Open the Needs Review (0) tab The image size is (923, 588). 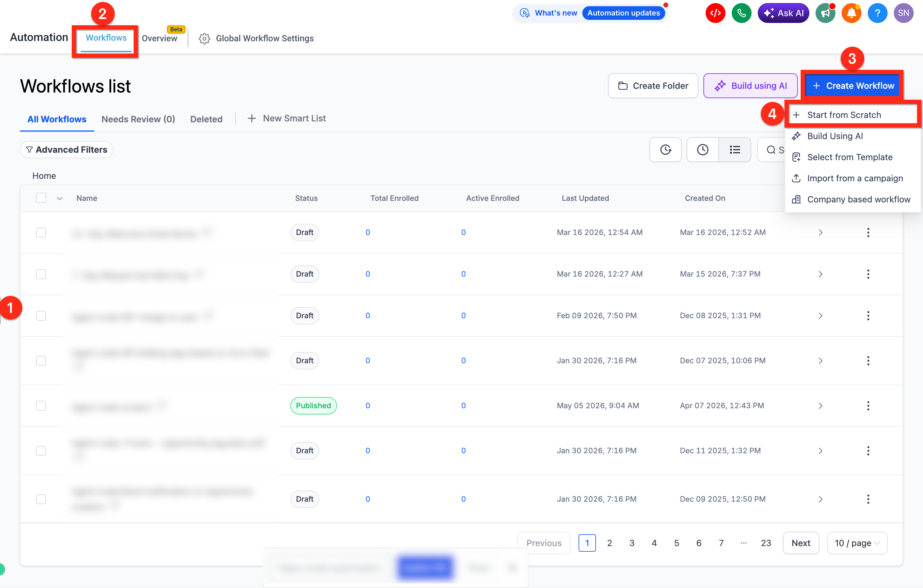(x=138, y=119)
